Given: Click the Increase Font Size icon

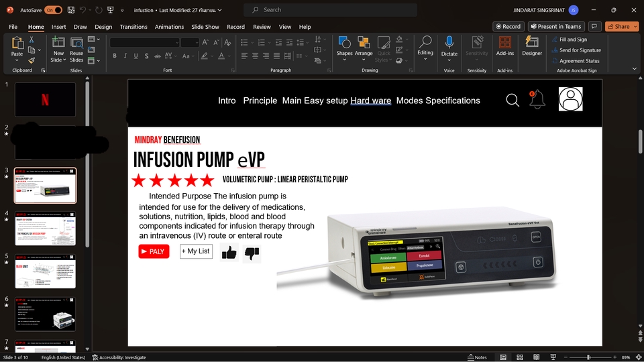Looking at the screenshot, I should coord(205,42).
